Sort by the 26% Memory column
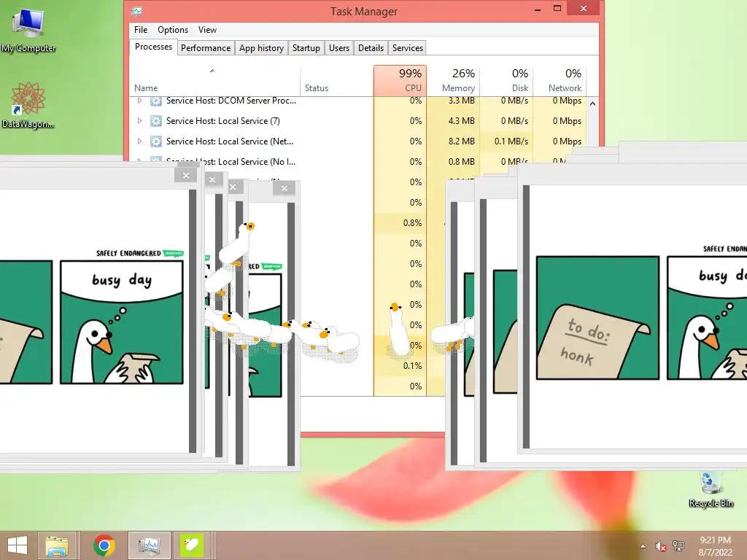Viewport: 747px width, 560px height. coord(453,82)
